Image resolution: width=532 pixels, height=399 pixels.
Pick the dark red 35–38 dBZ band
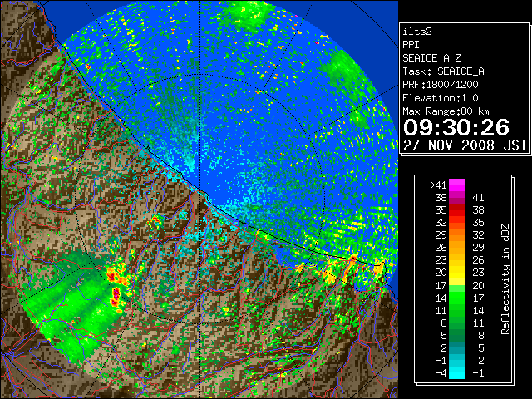(457, 210)
